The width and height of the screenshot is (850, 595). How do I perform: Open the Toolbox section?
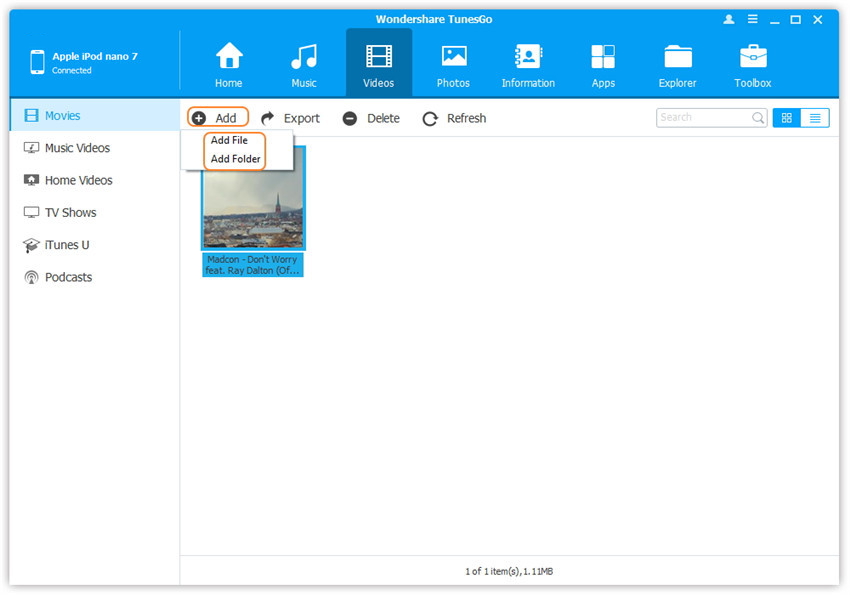click(x=753, y=64)
